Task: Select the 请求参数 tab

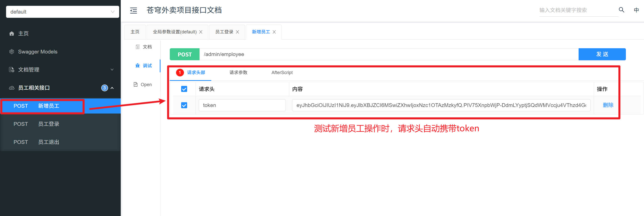Action: tap(238, 73)
